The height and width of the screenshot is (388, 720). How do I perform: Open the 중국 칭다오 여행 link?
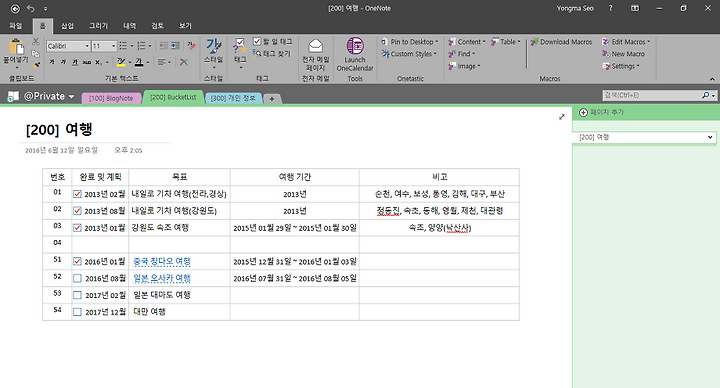[162, 261]
